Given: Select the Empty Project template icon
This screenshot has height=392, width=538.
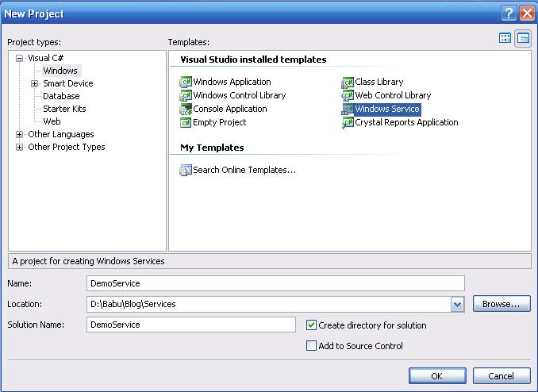Looking at the screenshot, I should point(186,122).
